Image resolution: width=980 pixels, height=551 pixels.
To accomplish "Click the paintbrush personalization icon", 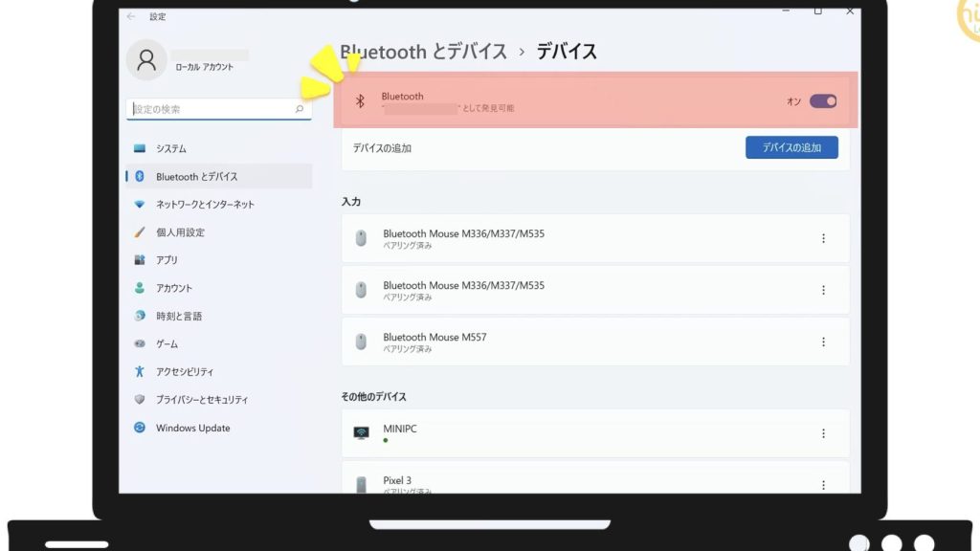I will coord(140,232).
